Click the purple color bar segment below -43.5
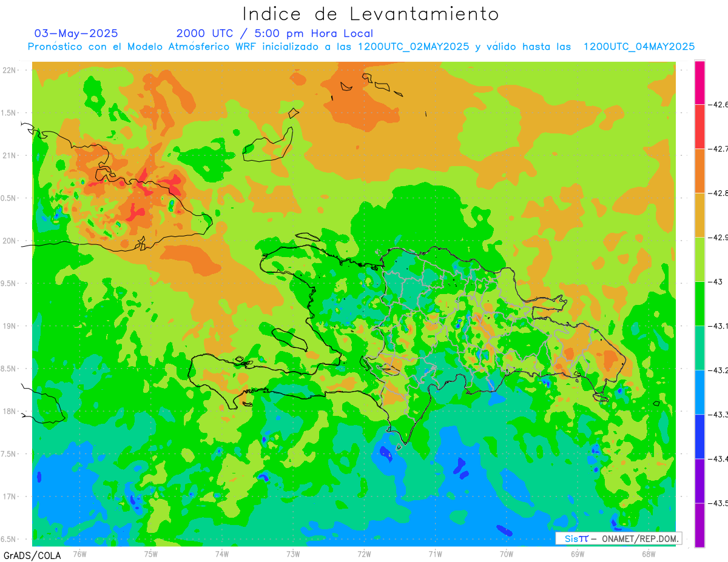 (699, 525)
